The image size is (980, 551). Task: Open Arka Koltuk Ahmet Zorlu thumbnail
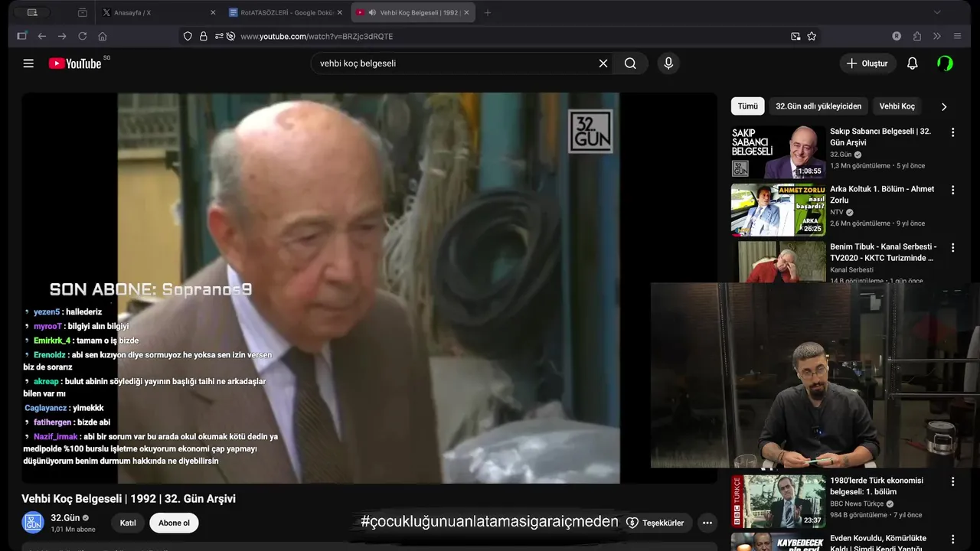(x=778, y=210)
